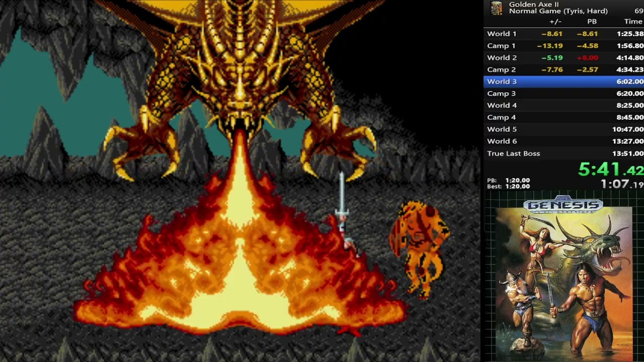Click the Camp 1 time "1:56.80"

[630, 46]
